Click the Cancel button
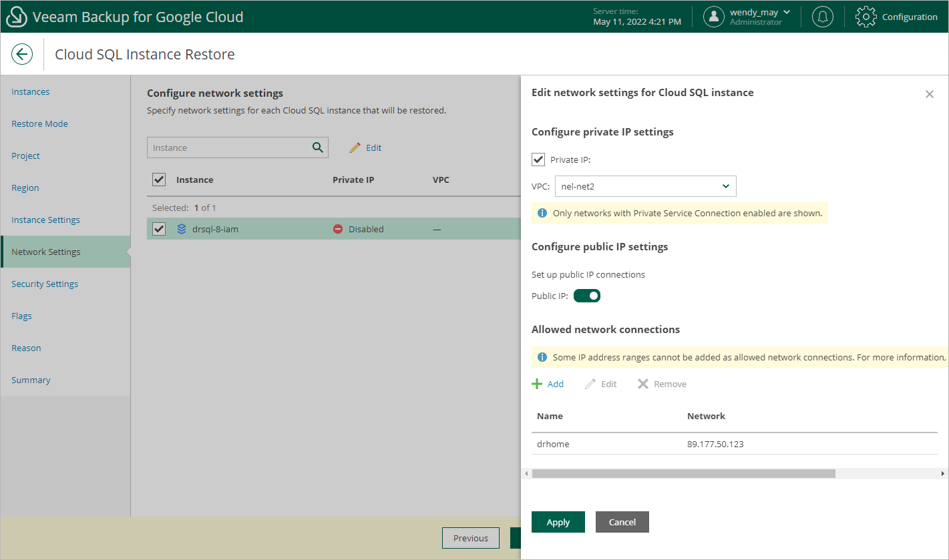This screenshot has height=560, width=949. 622,522
